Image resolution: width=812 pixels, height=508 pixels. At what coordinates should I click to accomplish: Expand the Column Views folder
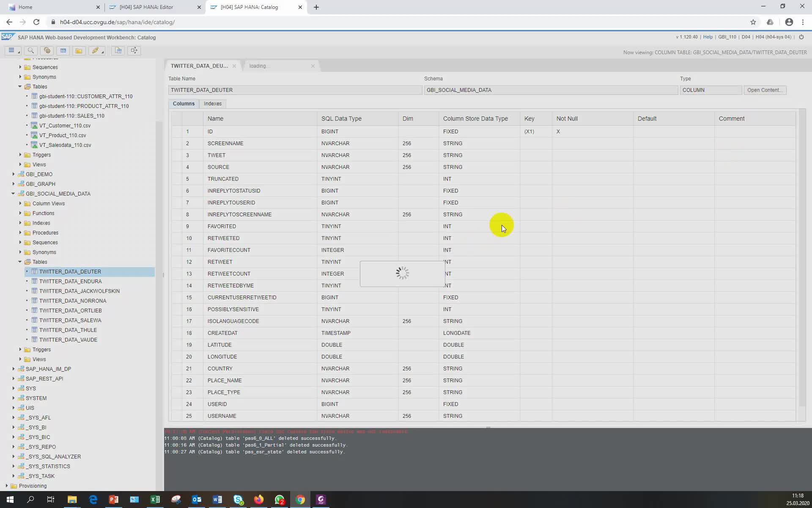coord(20,203)
